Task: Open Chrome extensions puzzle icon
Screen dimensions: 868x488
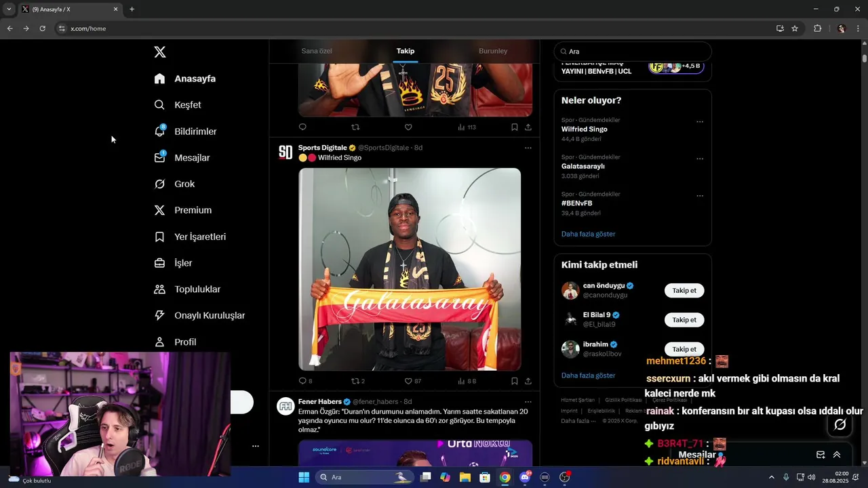Action: (817, 28)
